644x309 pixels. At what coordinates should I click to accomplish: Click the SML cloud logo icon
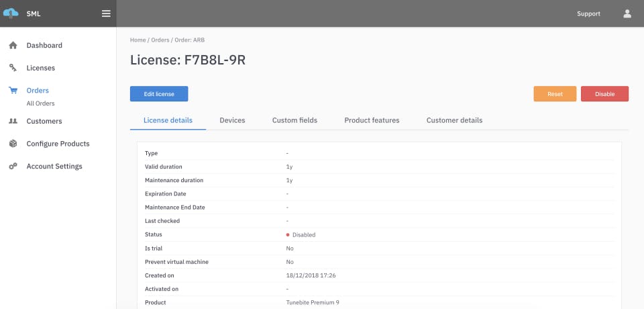tap(11, 13)
